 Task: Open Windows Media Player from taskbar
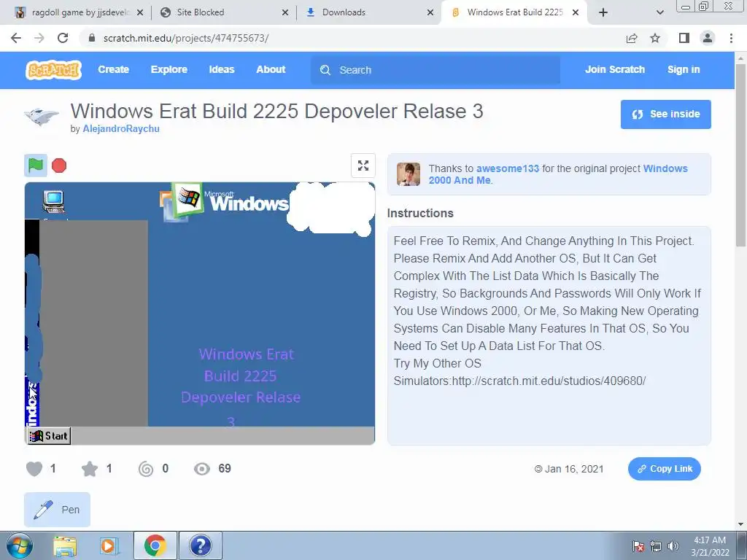point(109,545)
